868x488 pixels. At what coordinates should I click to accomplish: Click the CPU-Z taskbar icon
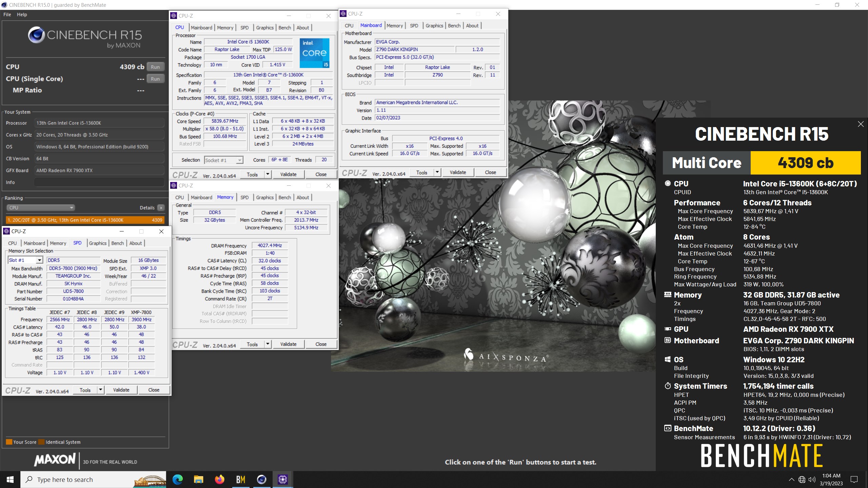click(x=282, y=480)
